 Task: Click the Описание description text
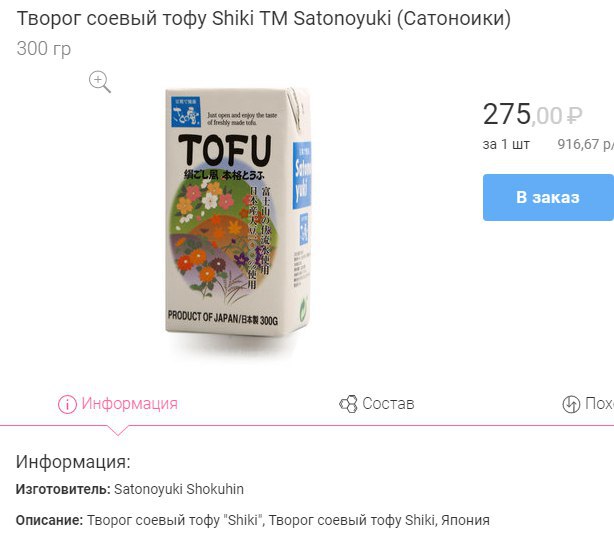tap(253, 520)
